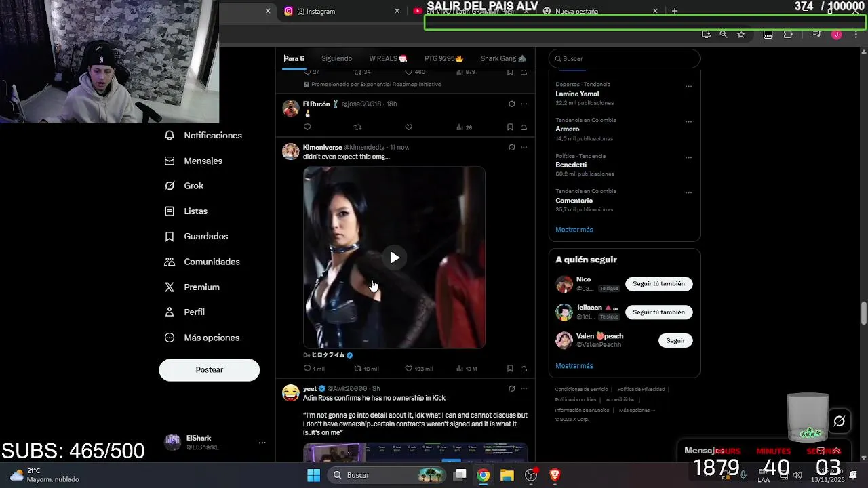This screenshot has width=868, height=488.
Task: View analytics of Kimeniverse's post
Action: click(467, 369)
